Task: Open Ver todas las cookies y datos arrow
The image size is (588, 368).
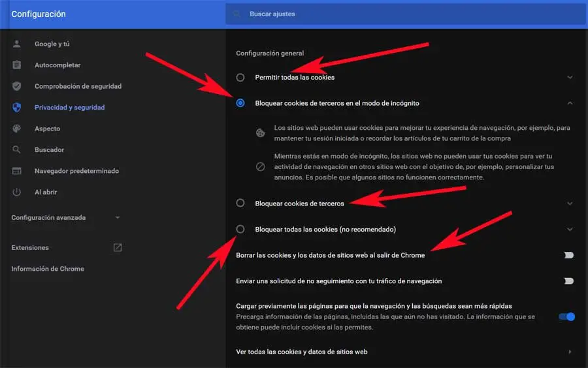Action: pyautogui.click(x=570, y=352)
